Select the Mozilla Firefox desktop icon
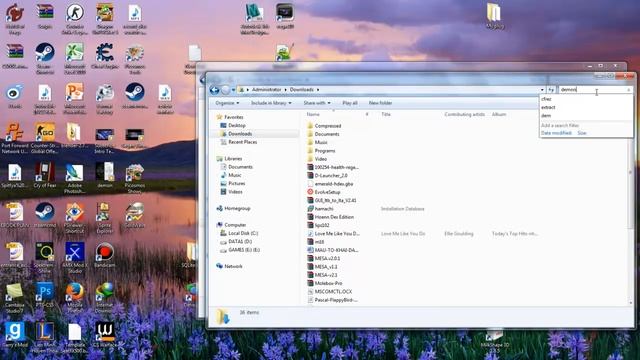 [74, 297]
